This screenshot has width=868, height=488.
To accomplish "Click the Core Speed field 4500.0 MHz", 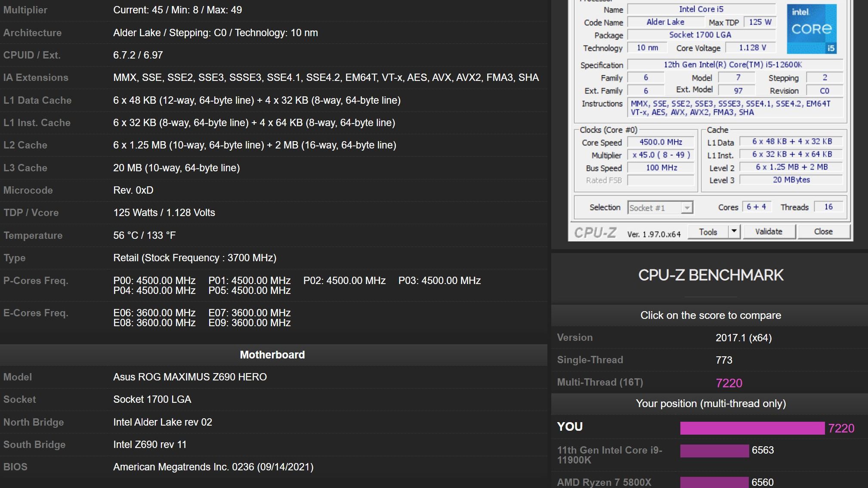I will 660,142.
